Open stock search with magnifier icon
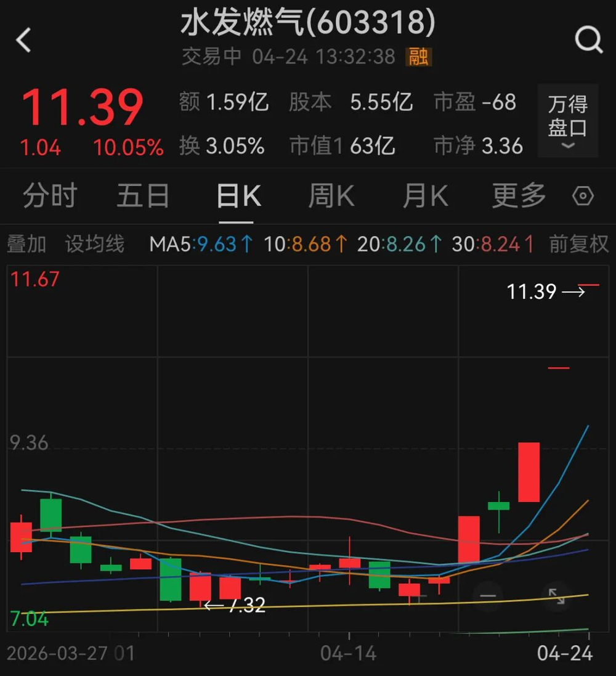 tap(588, 41)
